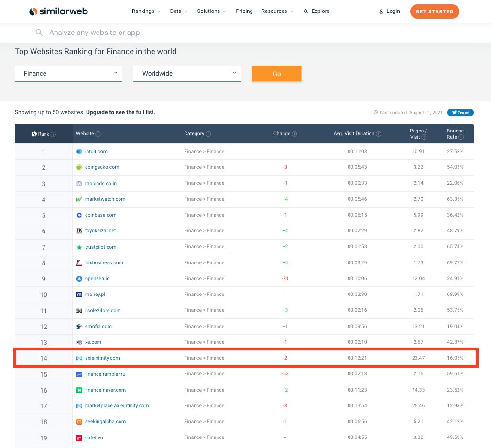
Task: Open the marketplace.axieinfinity.com link
Action: point(117,406)
